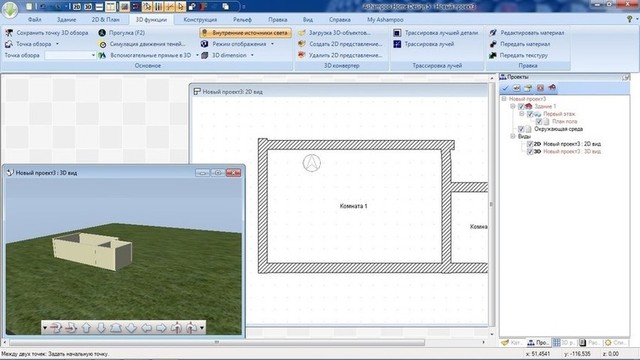Collapse the Первый этаж tree node
640x360 pixels.
(522, 114)
